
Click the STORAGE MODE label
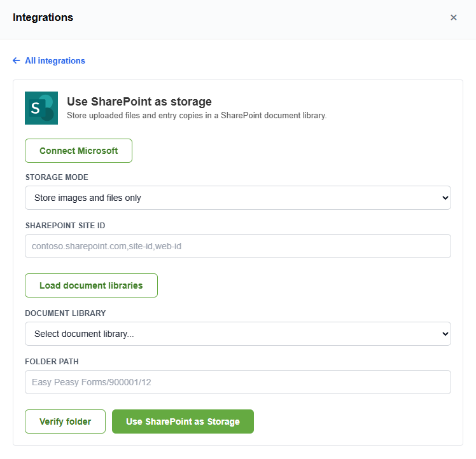click(x=57, y=177)
